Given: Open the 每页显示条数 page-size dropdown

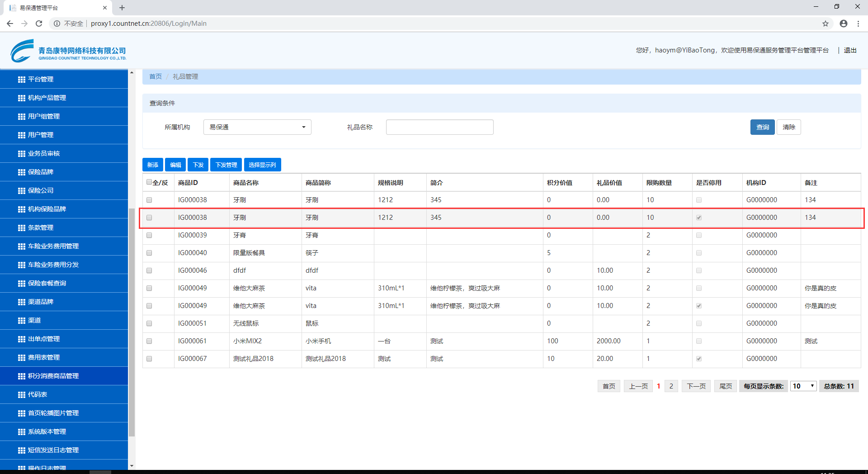Looking at the screenshot, I should (803, 386).
